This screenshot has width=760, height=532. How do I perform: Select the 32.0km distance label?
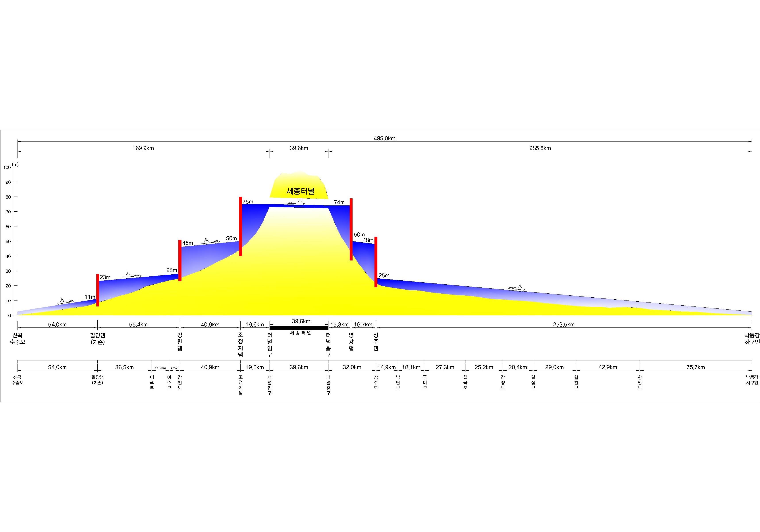(352, 367)
